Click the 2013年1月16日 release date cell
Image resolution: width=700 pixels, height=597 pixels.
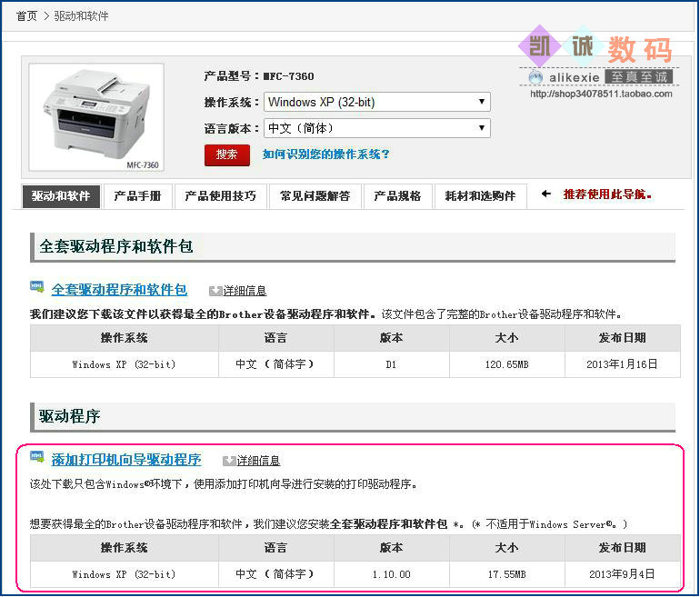[x=623, y=364]
